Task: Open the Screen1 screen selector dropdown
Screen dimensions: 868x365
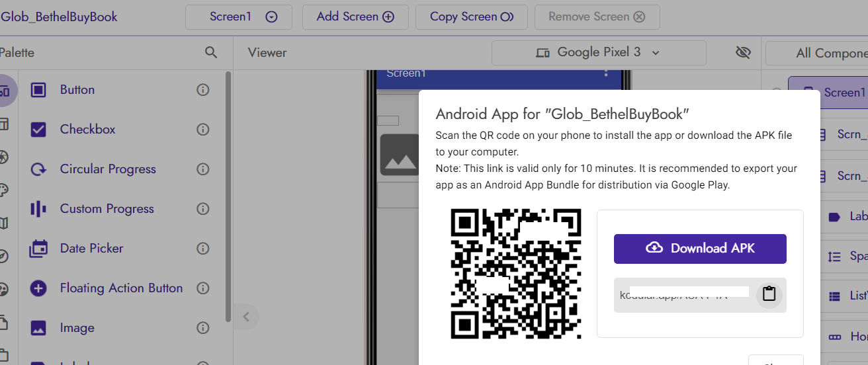Action: tap(239, 17)
